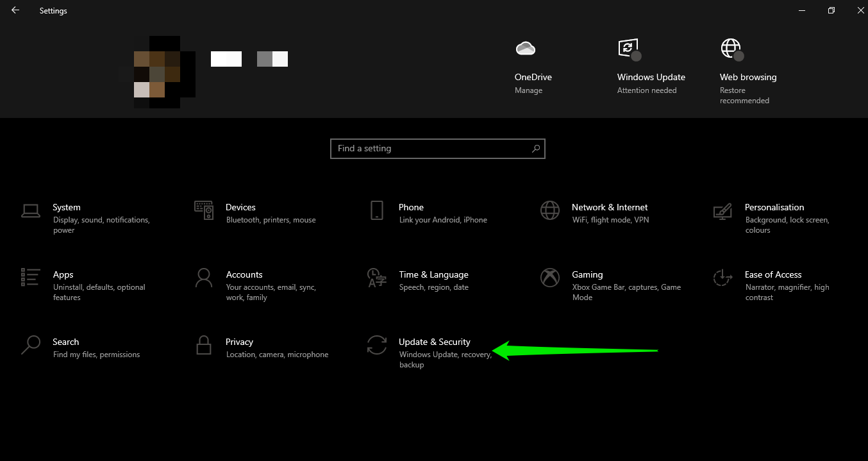Open the System settings label

pyautogui.click(x=67, y=207)
